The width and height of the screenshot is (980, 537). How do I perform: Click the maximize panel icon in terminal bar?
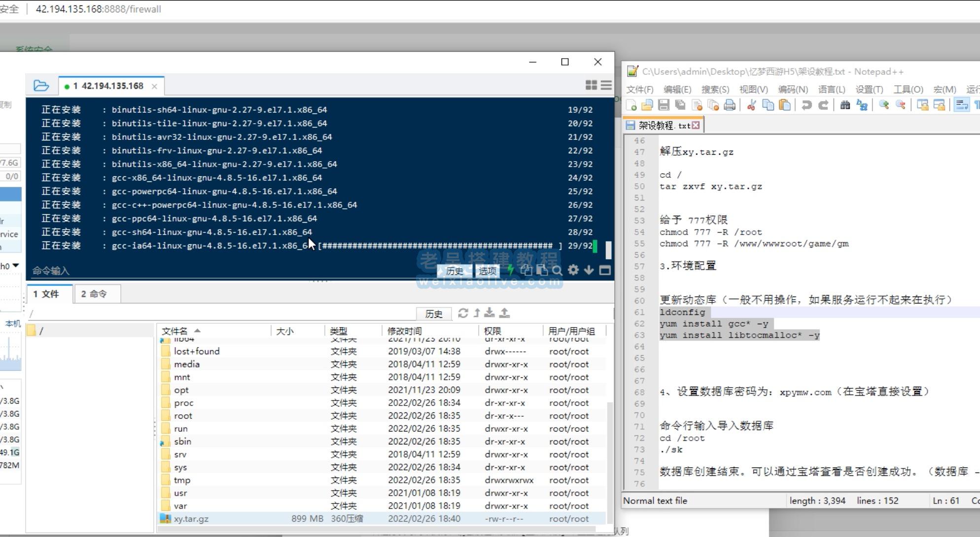click(605, 270)
